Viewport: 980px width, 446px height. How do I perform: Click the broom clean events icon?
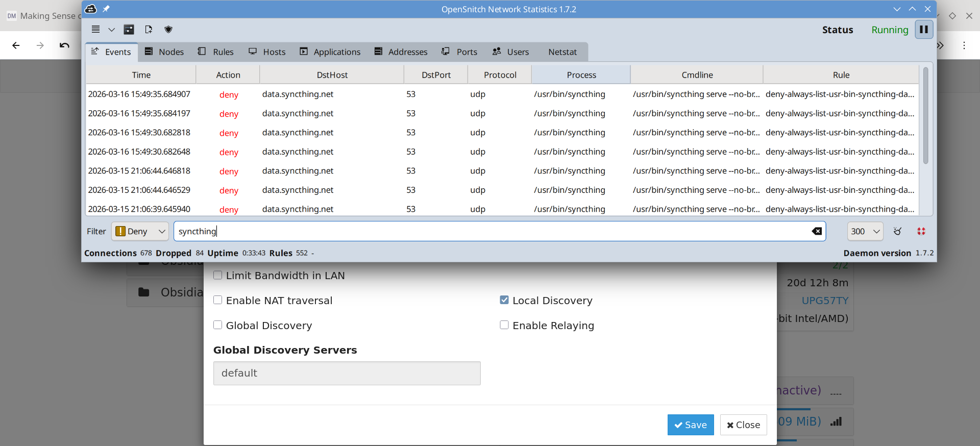click(897, 231)
